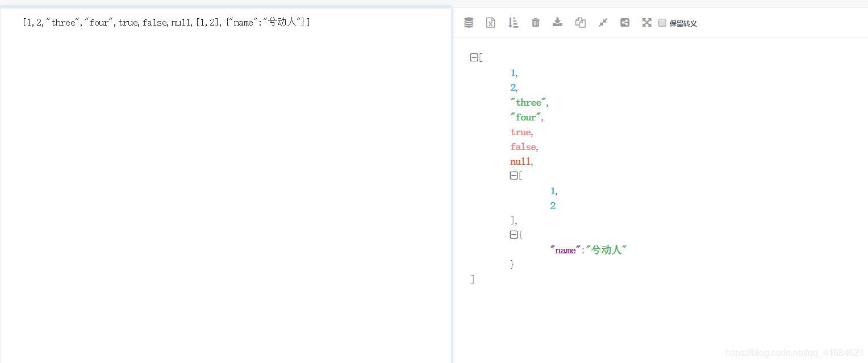The image size is (868, 363).
Task: Click the null value in the tree
Action: click(x=520, y=161)
